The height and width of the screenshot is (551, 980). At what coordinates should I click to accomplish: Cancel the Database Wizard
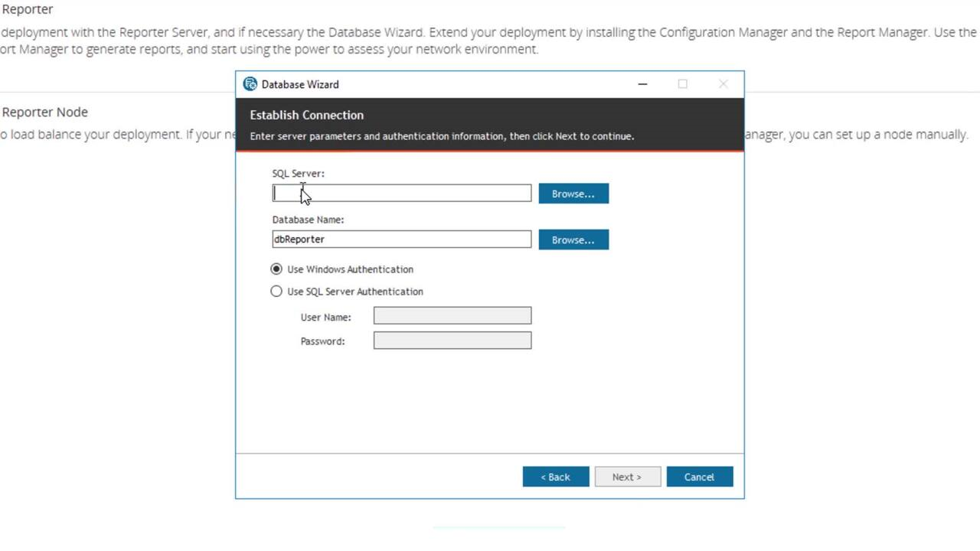[699, 476]
